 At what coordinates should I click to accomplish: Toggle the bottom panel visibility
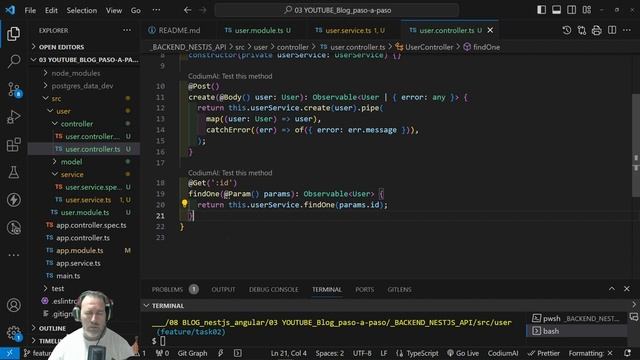556,10
